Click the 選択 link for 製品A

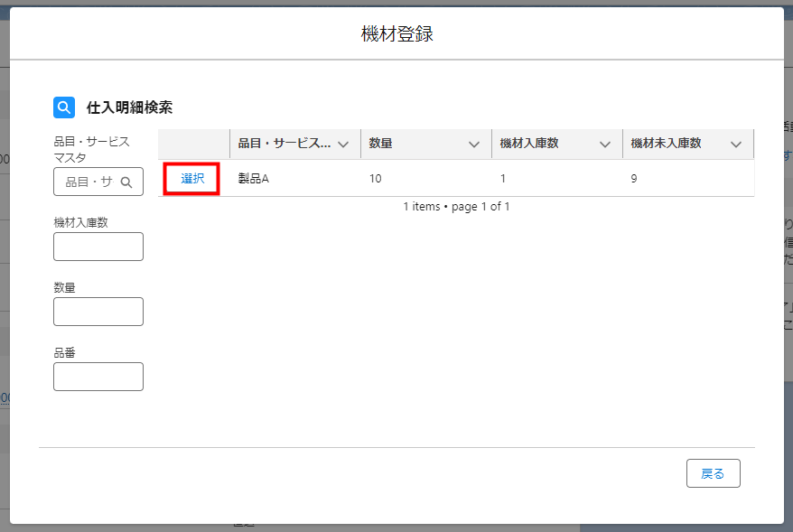point(192,179)
